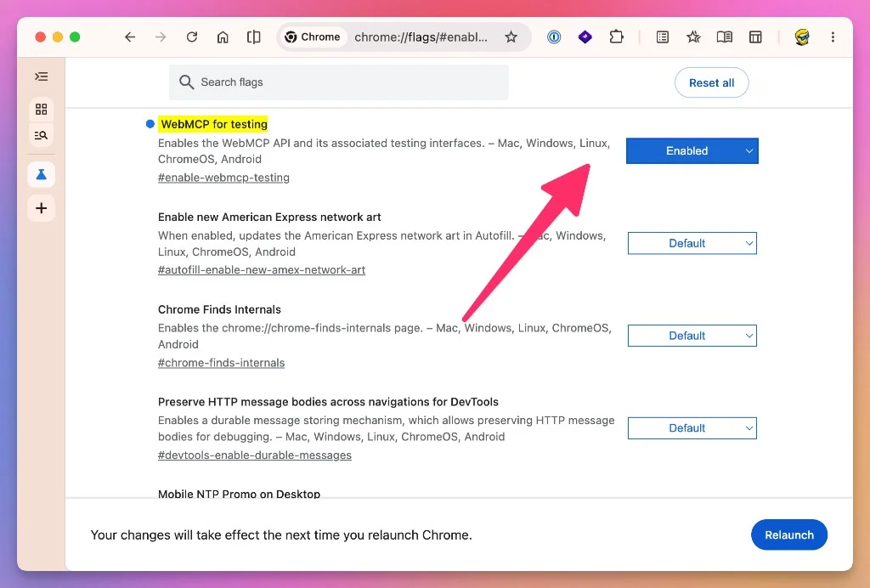Open the Extensions puzzle piece menu
870x588 pixels.
(x=617, y=37)
